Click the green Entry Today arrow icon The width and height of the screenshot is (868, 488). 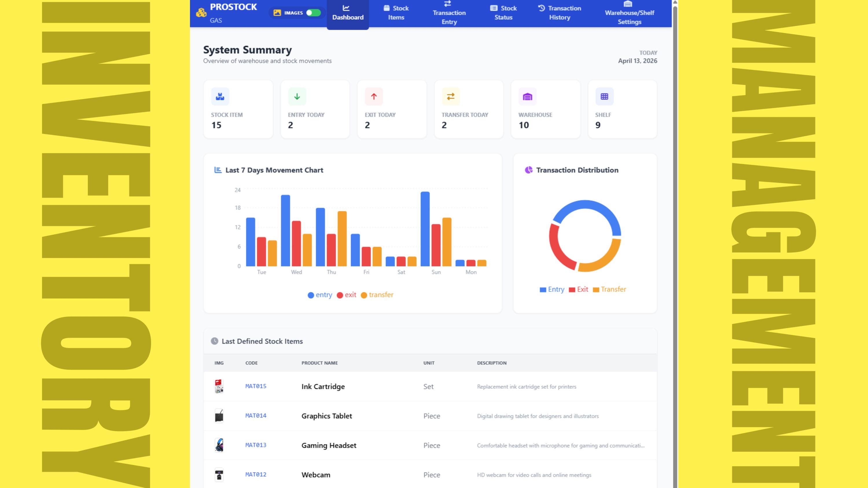pos(297,97)
